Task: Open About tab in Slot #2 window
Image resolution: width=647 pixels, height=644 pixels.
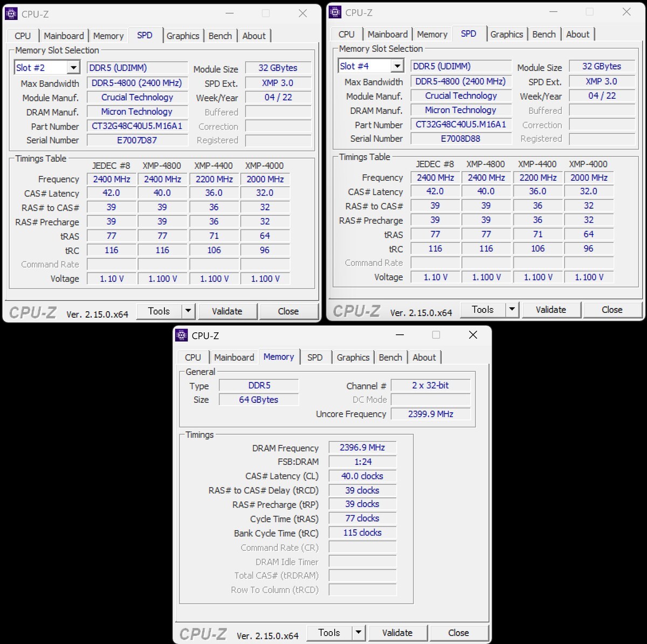Action: (254, 36)
